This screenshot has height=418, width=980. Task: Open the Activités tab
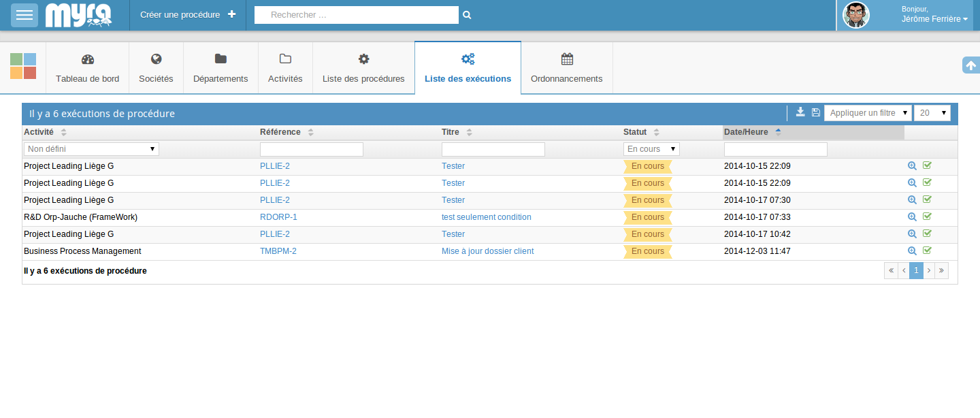285,67
